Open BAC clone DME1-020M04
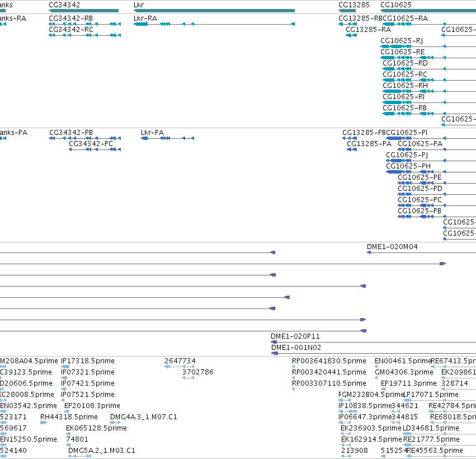The height and width of the screenshot is (459, 476). [392, 247]
